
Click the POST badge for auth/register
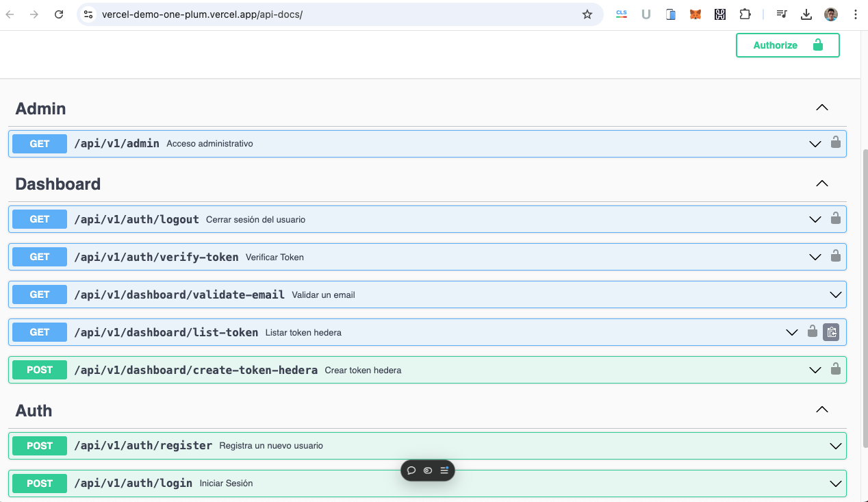40,446
